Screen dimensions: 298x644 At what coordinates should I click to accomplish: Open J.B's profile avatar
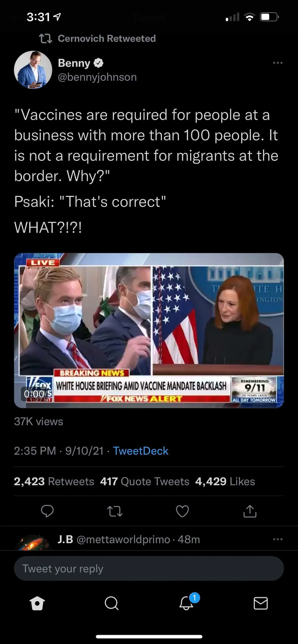[x=33, y=543]
